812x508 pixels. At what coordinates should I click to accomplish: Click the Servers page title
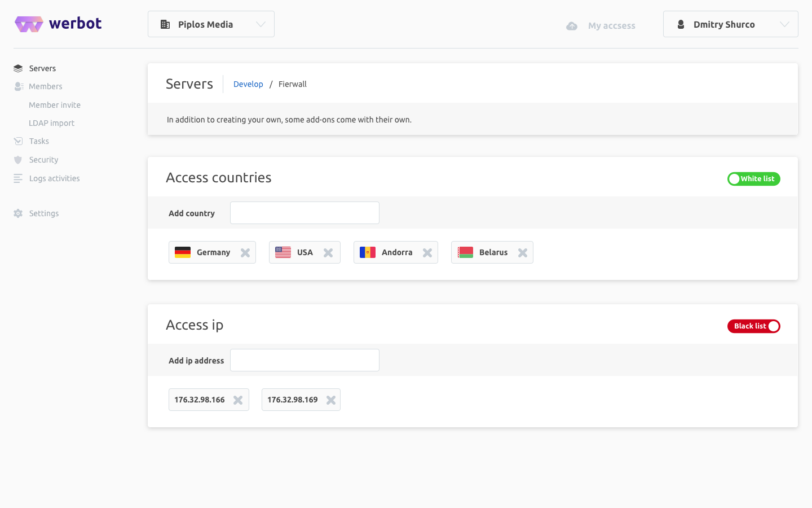[x=189, y=84]
